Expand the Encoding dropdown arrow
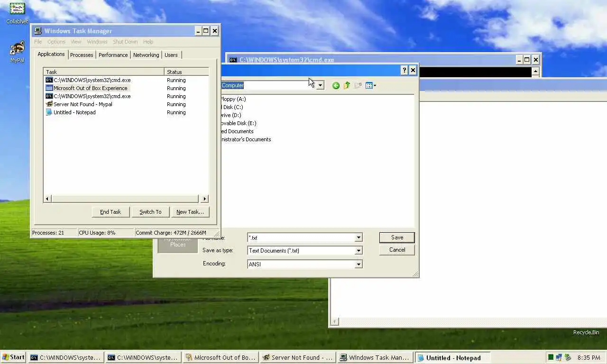 pyautogui.click(x=359, y=264)
